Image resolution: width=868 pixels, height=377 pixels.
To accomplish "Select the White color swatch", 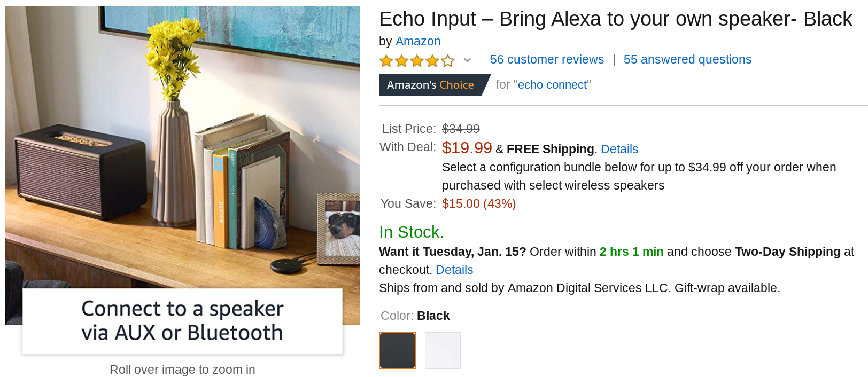I will (443, 350).
